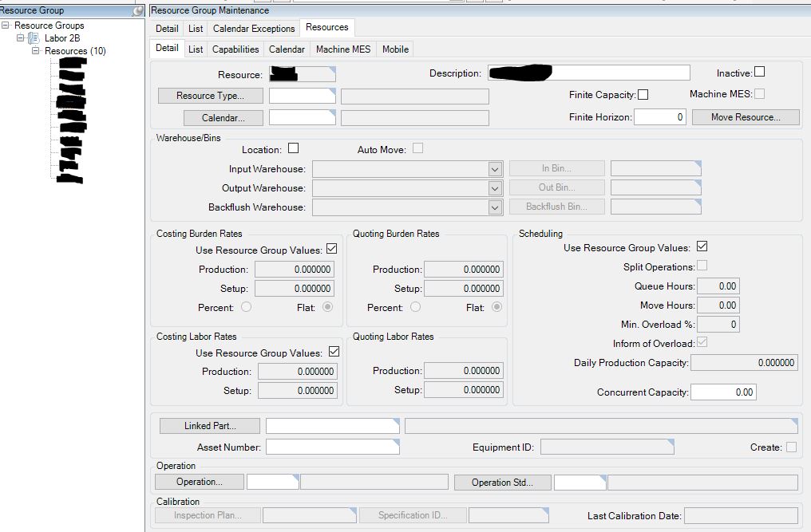The image size is (811, 532).
Task: Click the Resource Type... button
Action: click(x=211, y=96)
